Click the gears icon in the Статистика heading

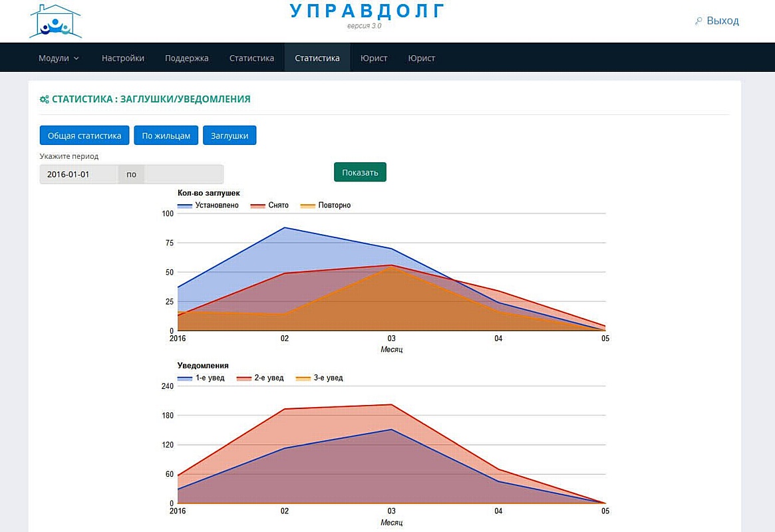(x=44, y=99)
